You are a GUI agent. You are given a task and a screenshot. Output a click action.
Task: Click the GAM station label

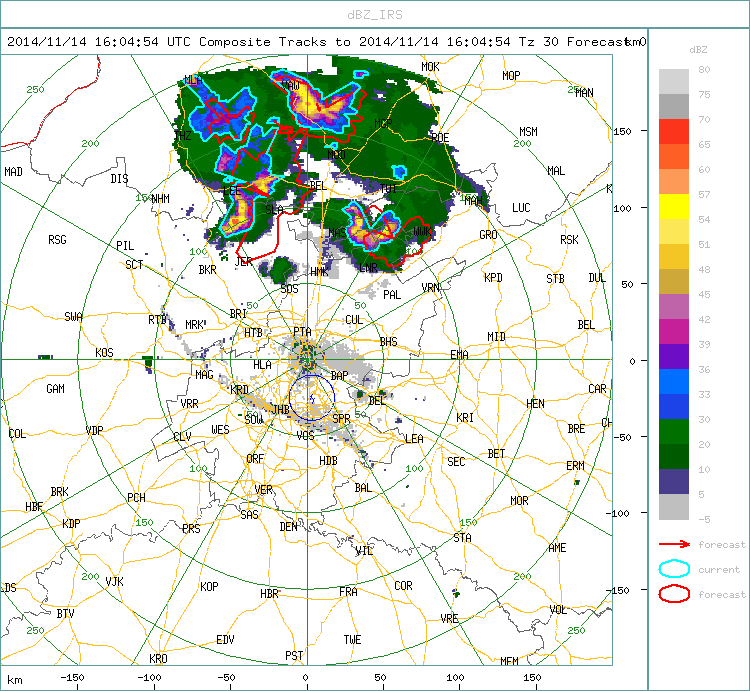(x=55, y=389)
